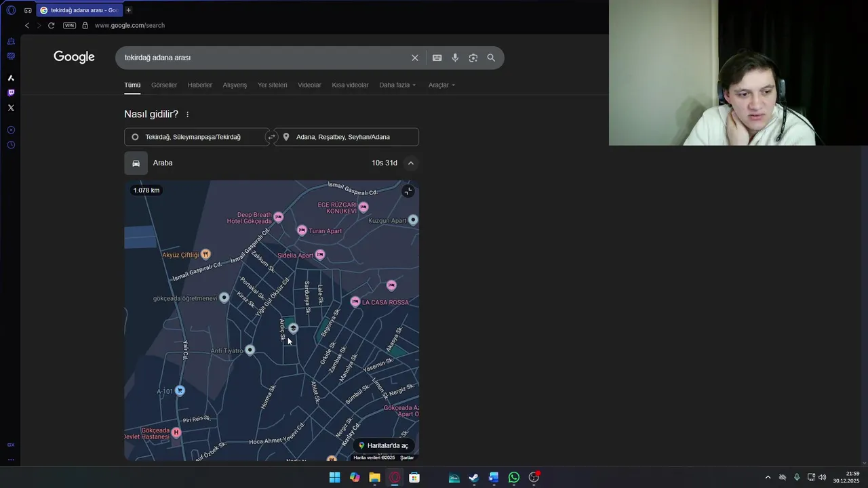The width and height of the screenshot is (868, 488).
Task: Click the Kuzgun Apart marker
Action: (413, 220)
